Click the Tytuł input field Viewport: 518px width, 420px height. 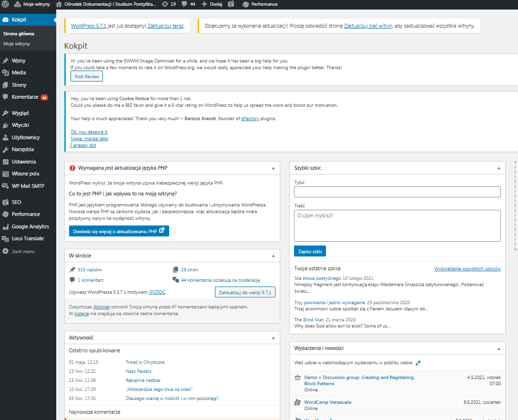tap(397, 192)
